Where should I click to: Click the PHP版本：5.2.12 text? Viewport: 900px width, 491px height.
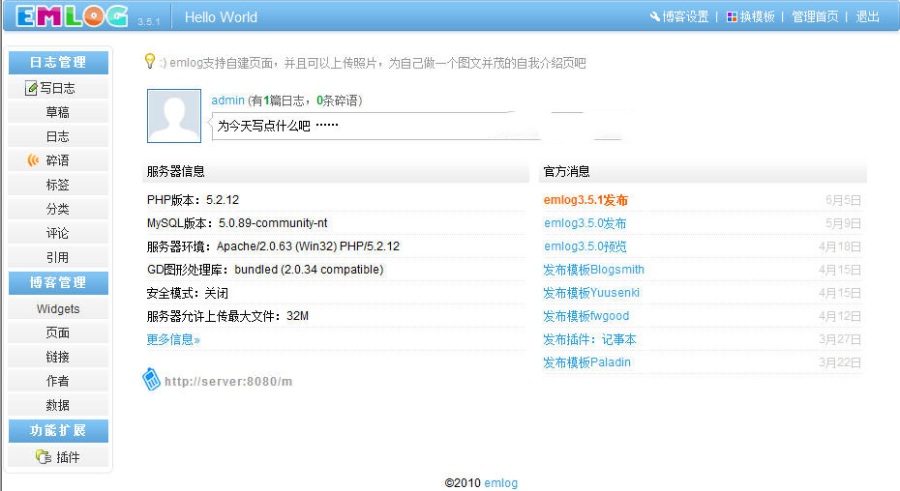pyautogui.click(x=193, y=200)
